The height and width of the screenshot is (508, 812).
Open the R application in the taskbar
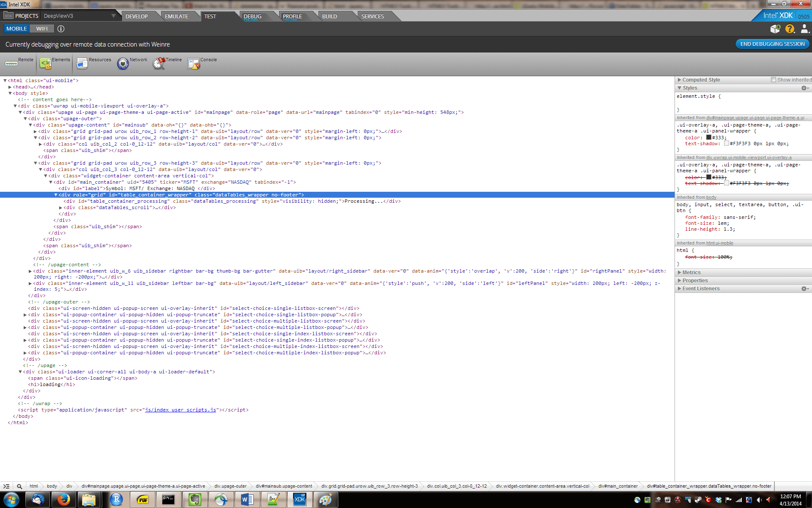coord(116,500)
